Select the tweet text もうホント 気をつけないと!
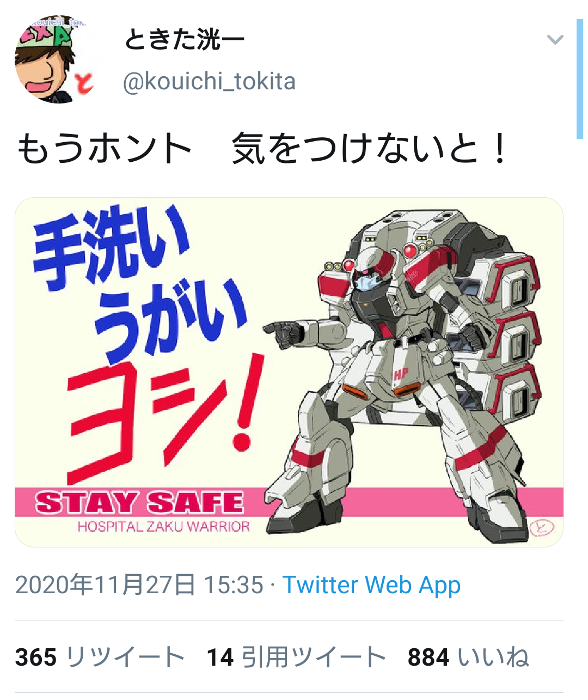 (x=262, y=149)
